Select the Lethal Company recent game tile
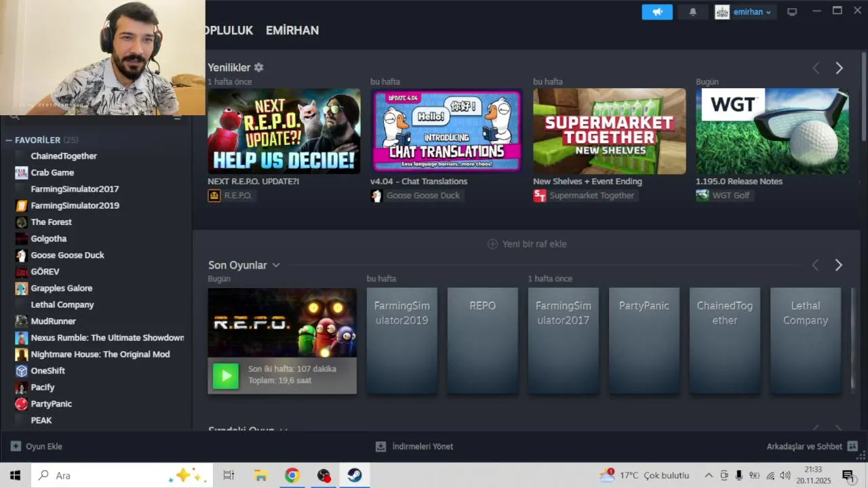 pyautogui.click(x=806, y=341)
